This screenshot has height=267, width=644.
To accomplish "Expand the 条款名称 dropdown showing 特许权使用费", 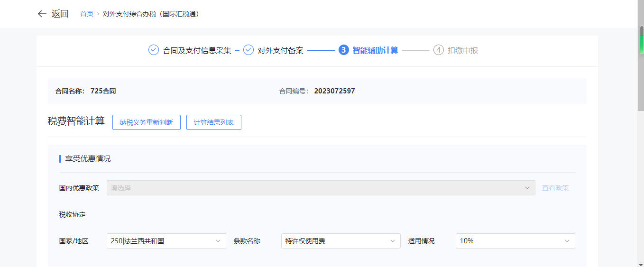I will [340, 241].
